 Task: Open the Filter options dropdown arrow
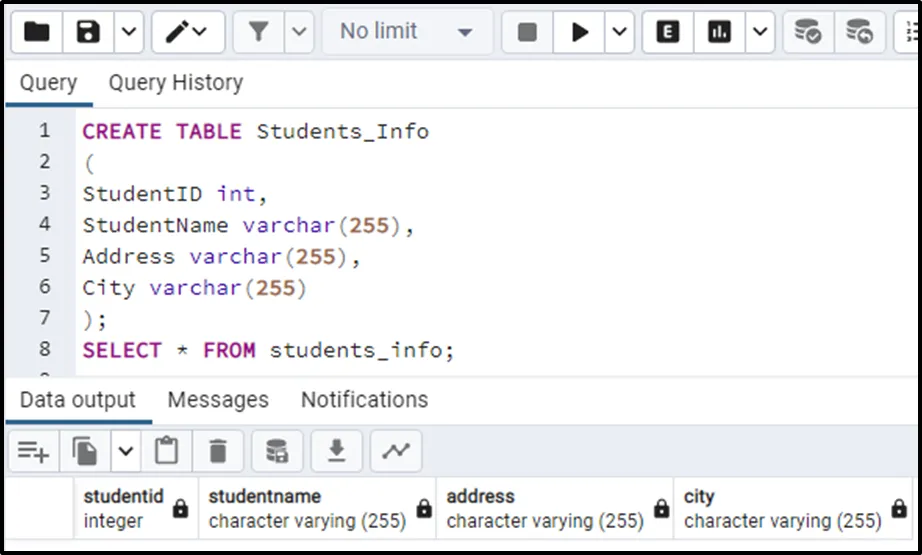click(299, 32)
